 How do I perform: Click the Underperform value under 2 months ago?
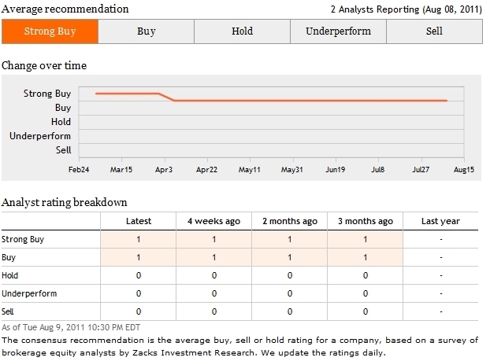click(290, 294)
